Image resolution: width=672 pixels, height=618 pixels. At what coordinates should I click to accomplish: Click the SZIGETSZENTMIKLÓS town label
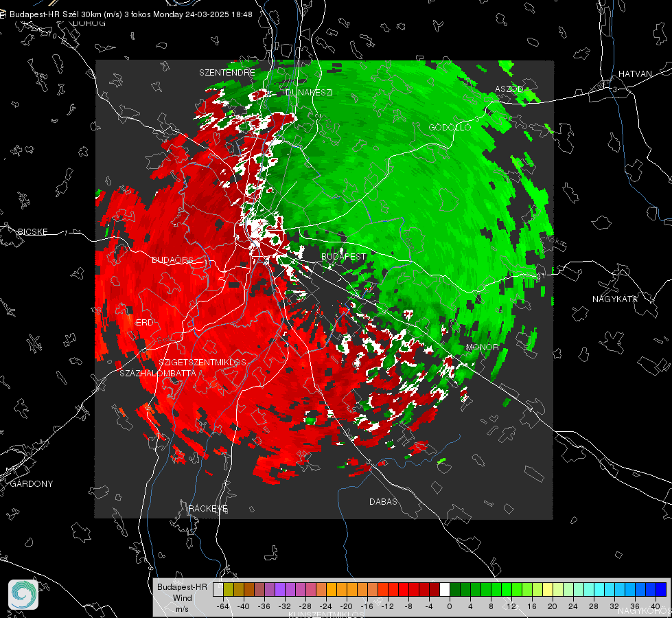point(202,363)
